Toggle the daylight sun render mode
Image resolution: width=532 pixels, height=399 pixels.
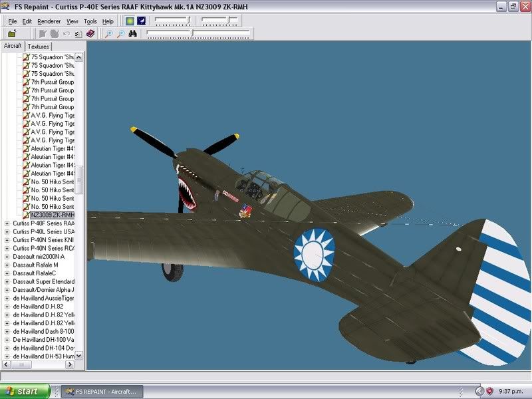[130, 21]
